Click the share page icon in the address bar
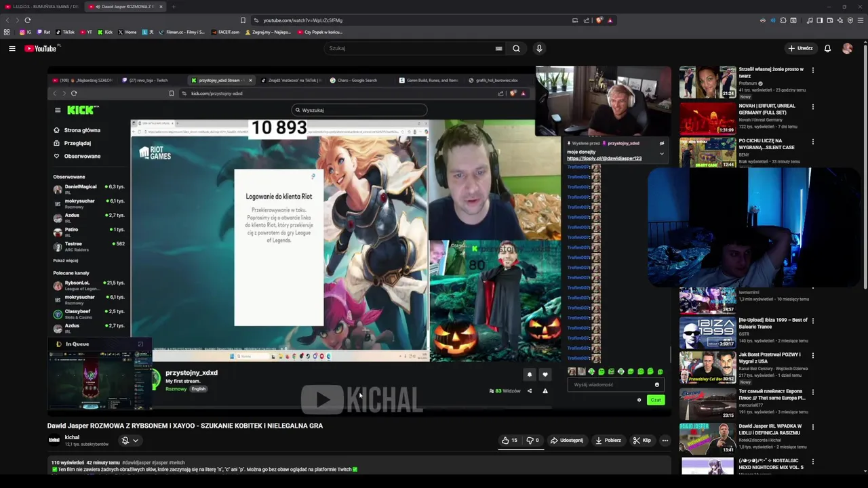The image size is (868, 488). [587, 20]
